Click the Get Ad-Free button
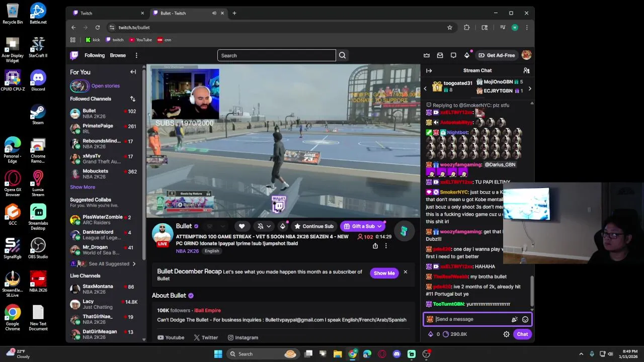The image size is (644, 362). [x=497, y=55]
